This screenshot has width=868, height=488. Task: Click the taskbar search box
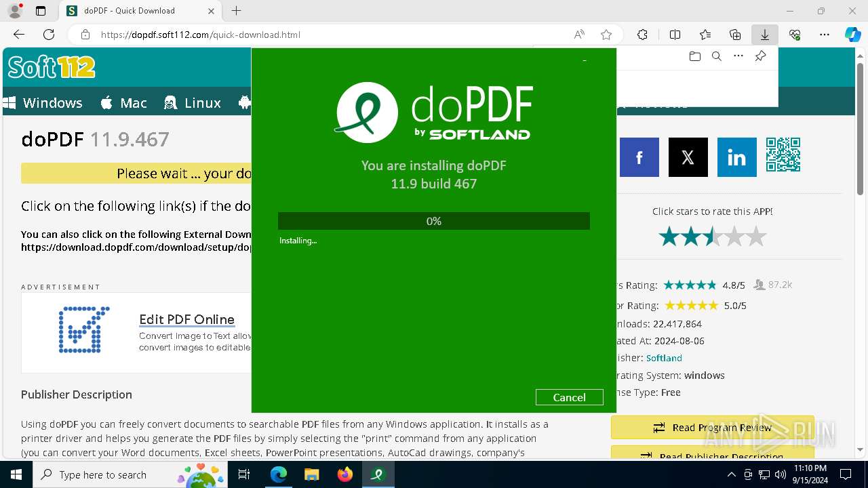(130, 474)
